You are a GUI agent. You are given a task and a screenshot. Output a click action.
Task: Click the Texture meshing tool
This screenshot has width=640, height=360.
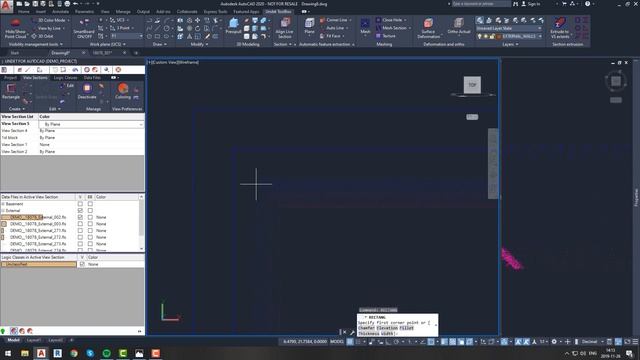(x=386, y=36)
